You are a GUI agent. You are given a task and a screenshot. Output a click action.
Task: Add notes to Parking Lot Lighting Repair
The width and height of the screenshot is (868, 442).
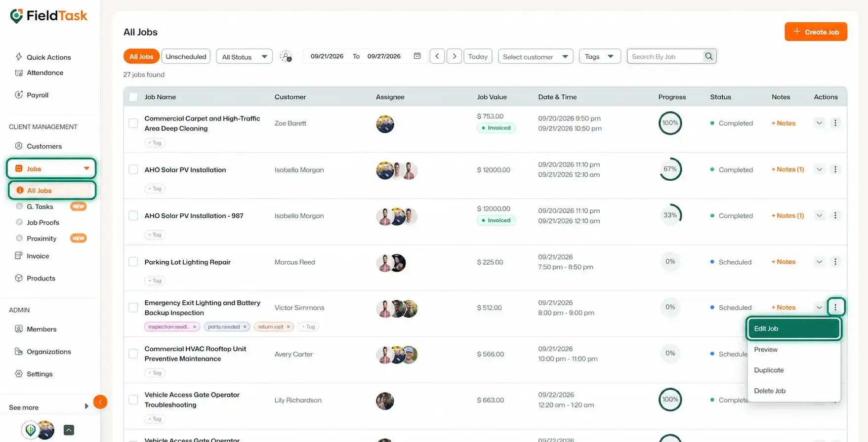[x=784, y=262]
